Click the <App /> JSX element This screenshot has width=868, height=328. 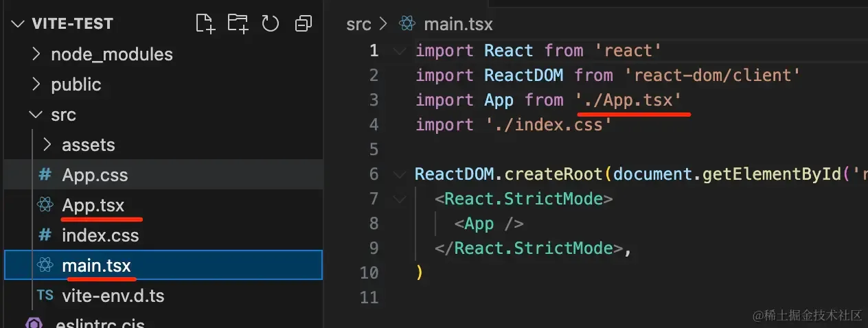click(489, 224)
